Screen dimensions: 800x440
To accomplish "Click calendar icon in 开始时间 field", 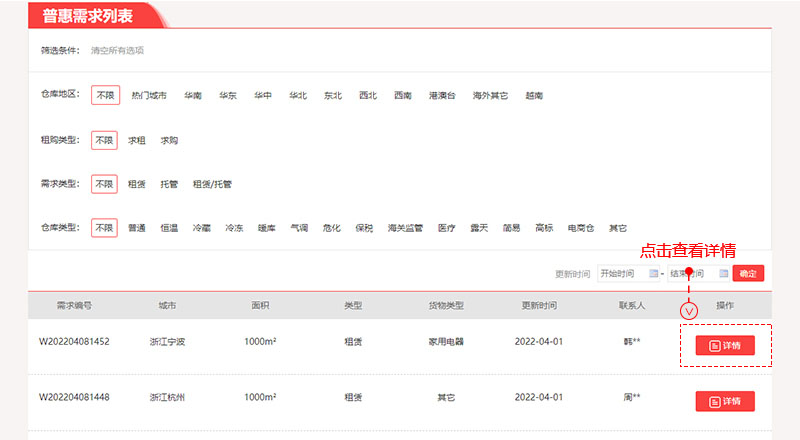I will 654,273.
